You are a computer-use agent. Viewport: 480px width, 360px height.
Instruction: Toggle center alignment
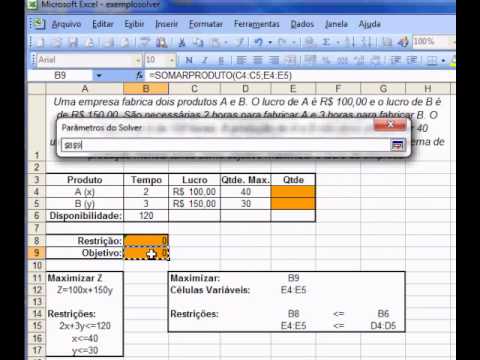tap(258, 60)
